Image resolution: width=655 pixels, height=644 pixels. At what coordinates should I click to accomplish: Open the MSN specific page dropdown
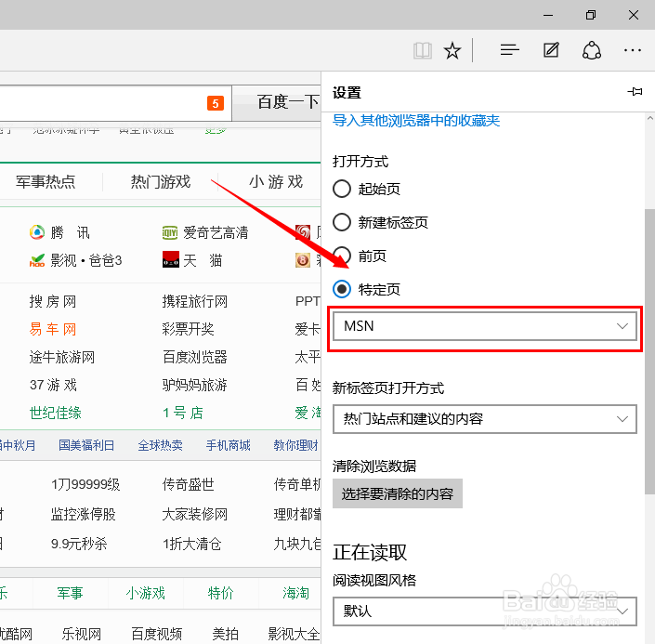tap(485, 326)
